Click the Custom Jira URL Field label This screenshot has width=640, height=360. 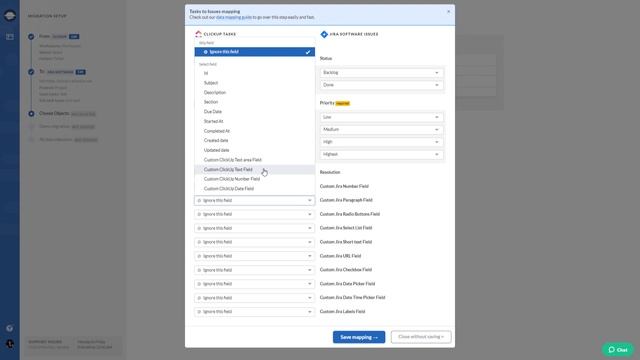[x=340, y=256]
